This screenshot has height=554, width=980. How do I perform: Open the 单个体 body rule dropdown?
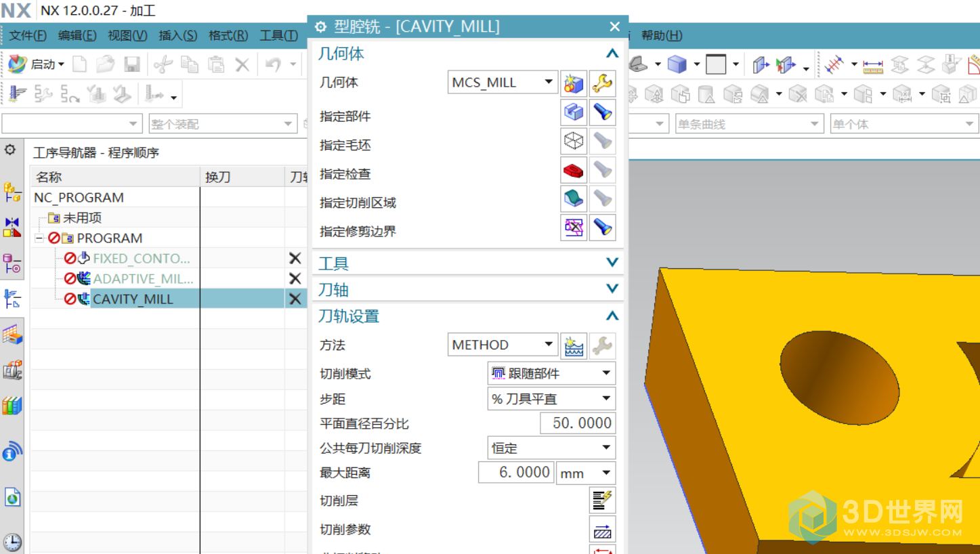904,124
